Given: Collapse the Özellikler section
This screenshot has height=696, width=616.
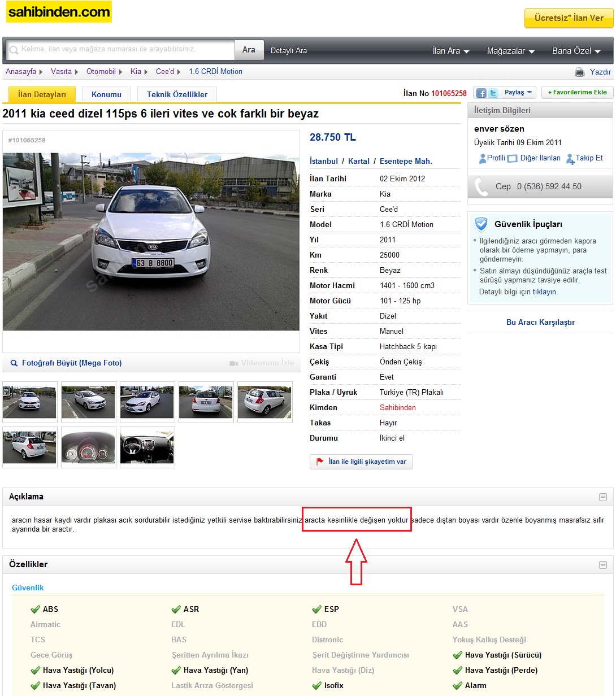Looking at the screenshot, I should pyautogui.click(x=603, y=565).
